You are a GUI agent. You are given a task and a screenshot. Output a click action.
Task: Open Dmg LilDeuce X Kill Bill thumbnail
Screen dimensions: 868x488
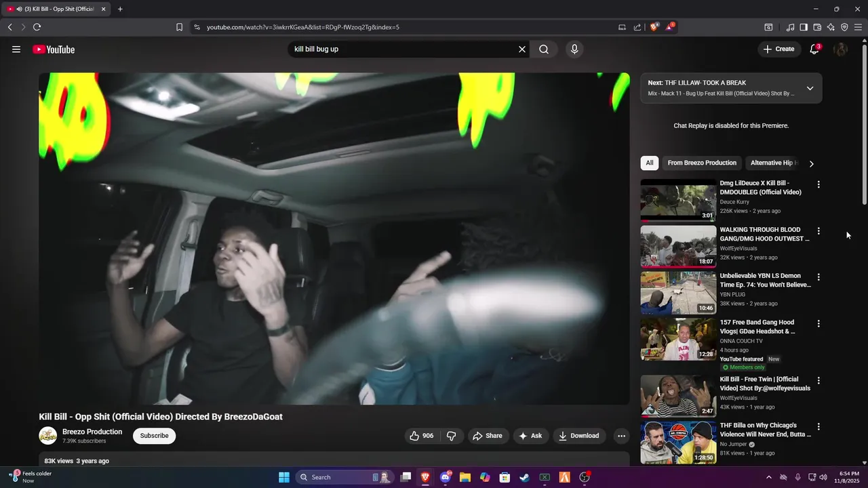(678, 200)
